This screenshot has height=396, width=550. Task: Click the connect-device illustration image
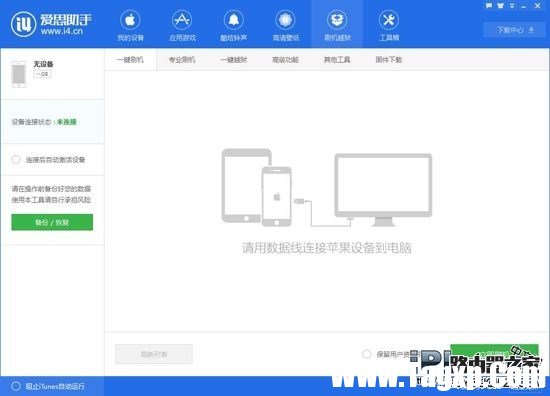327,188
